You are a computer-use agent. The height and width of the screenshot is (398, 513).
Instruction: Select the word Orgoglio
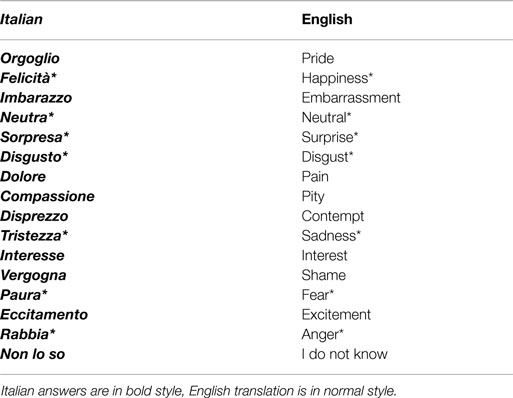pyautogui.click(x=30, y=59)
